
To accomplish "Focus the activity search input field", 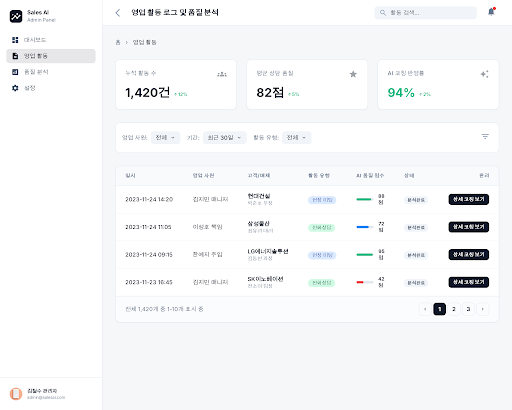I will [x=425, y=13].
